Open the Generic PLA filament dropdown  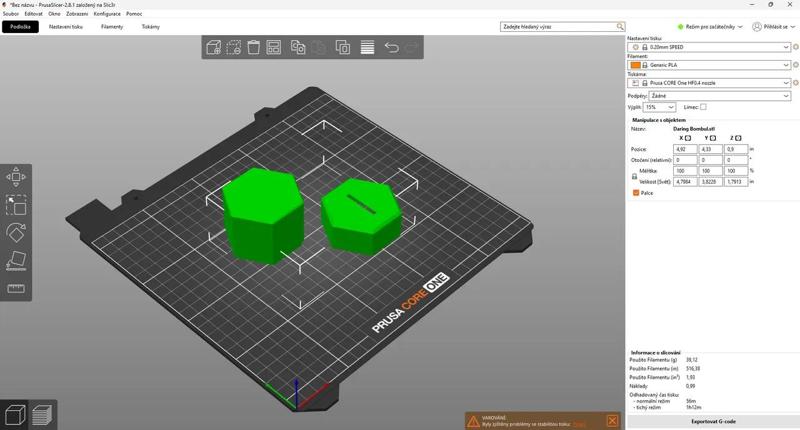click(x=709, y=65)
